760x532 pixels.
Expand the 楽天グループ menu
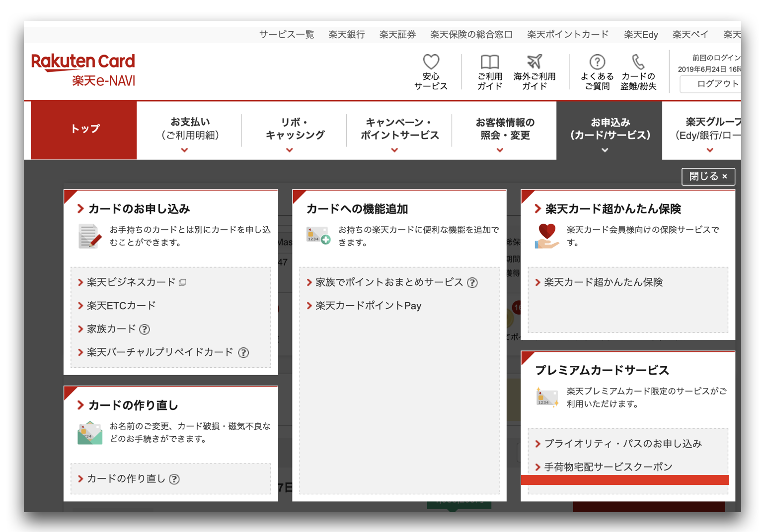click(702, 131)
